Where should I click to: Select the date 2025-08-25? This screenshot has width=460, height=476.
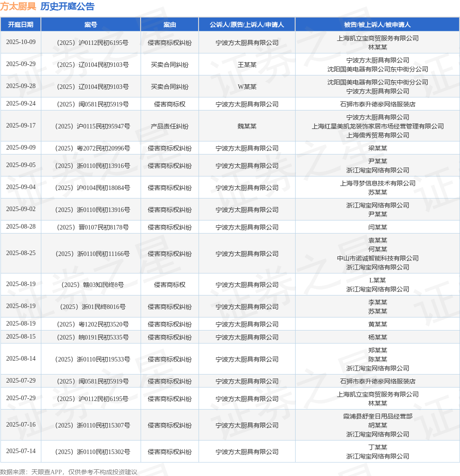click(x=21, y=253)
